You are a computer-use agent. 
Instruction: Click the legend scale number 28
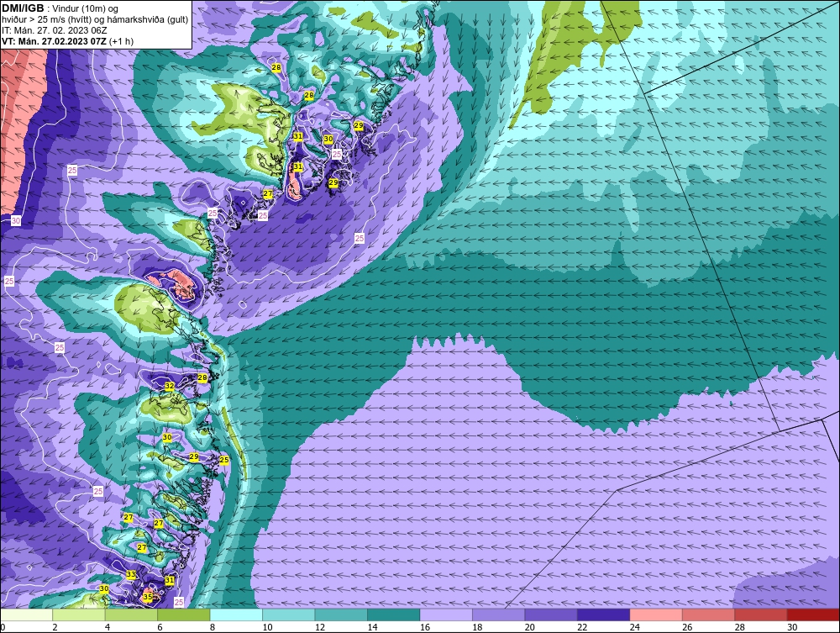pyautogui.click(x=740, y=628)
